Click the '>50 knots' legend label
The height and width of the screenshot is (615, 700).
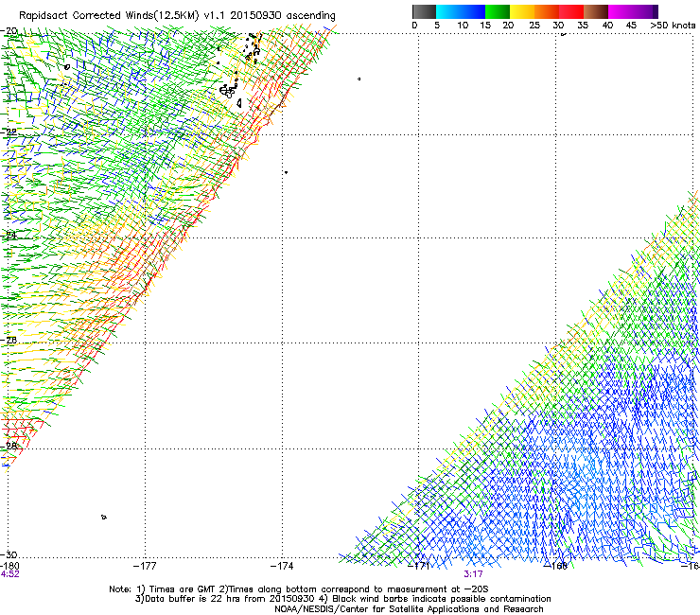coord(673,26)
